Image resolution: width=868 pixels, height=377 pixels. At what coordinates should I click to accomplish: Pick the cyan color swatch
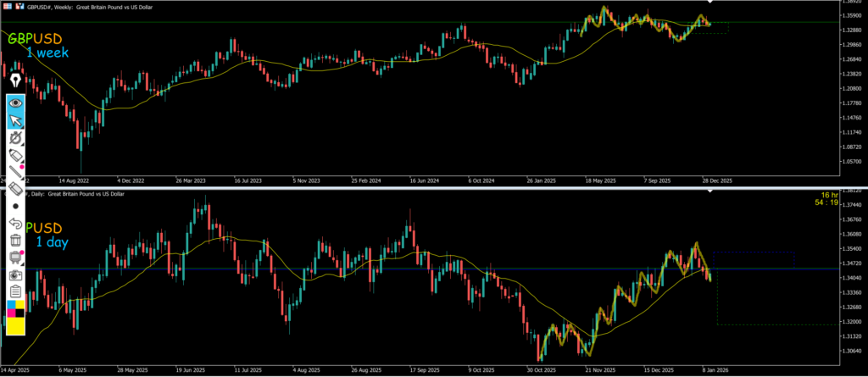[10, 305]
